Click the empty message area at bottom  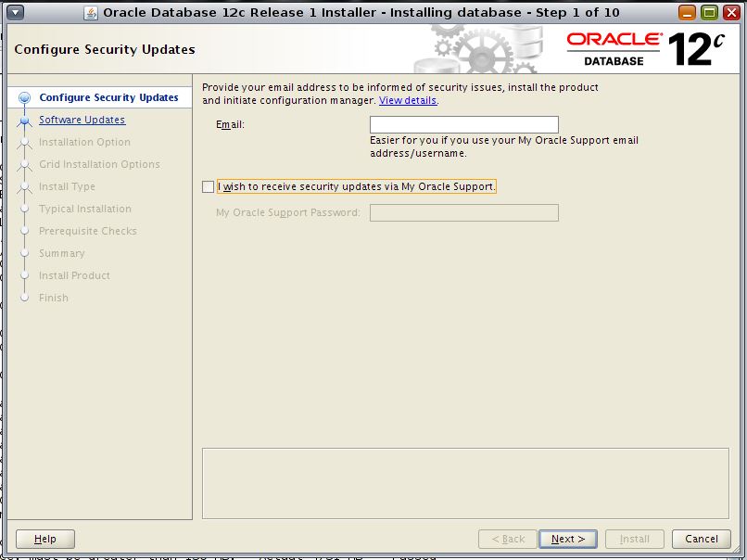click(465, 483)
